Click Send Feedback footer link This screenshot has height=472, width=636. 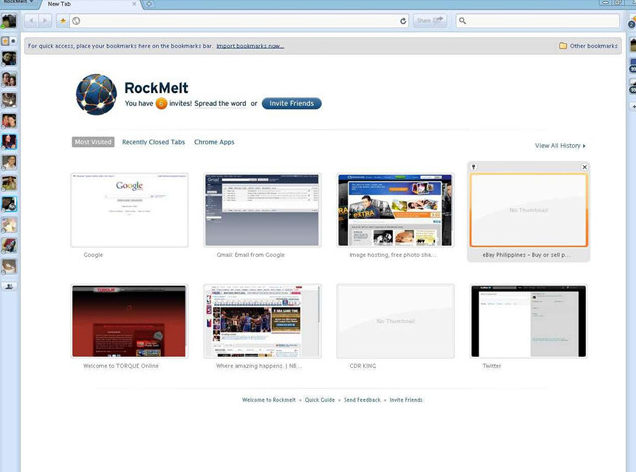(x=362, y=400)
